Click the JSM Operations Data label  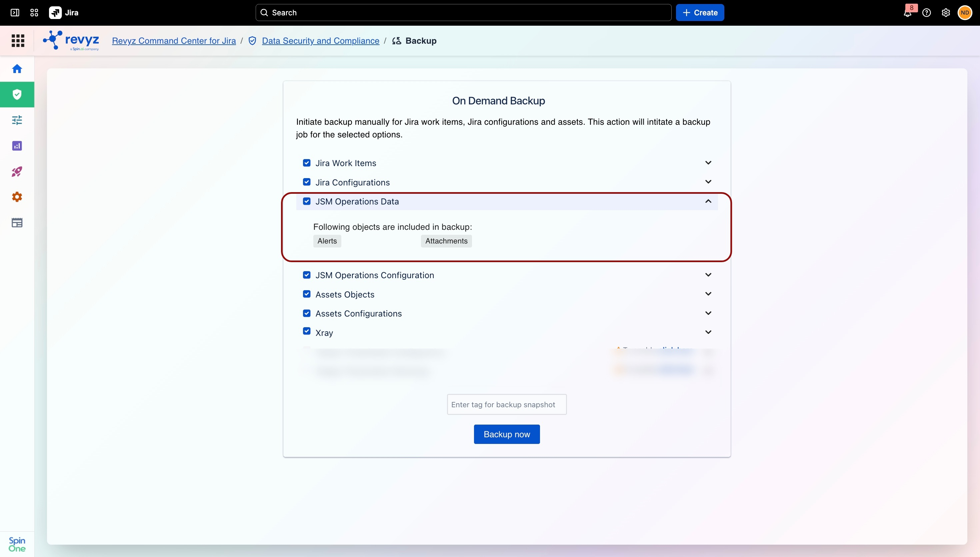[357, 201]
